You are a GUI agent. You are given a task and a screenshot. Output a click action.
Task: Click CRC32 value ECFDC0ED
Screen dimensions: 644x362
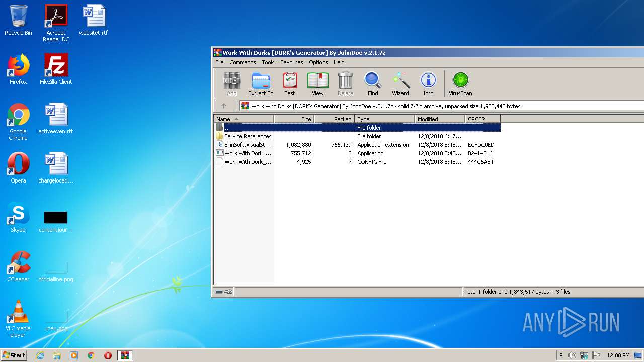481,145
